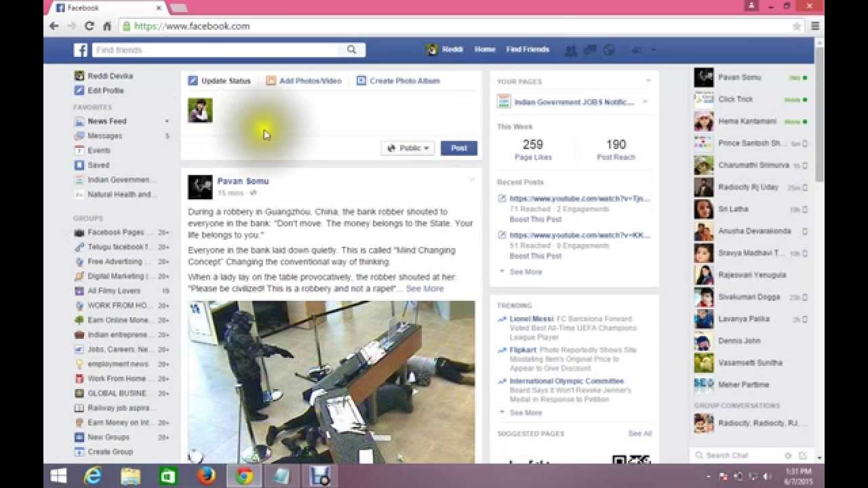Select Create Photo Album tab

coord(399,81)
